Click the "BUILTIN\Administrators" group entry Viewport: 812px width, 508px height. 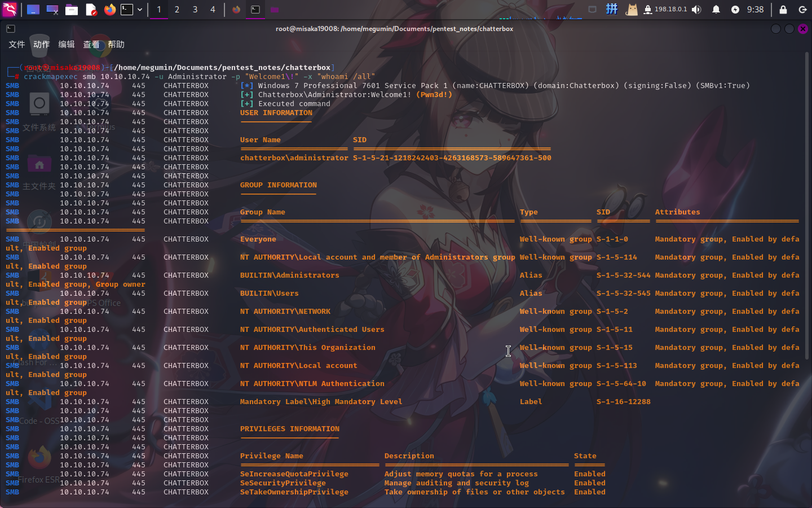pyautogui.click(x=290, y=275)
